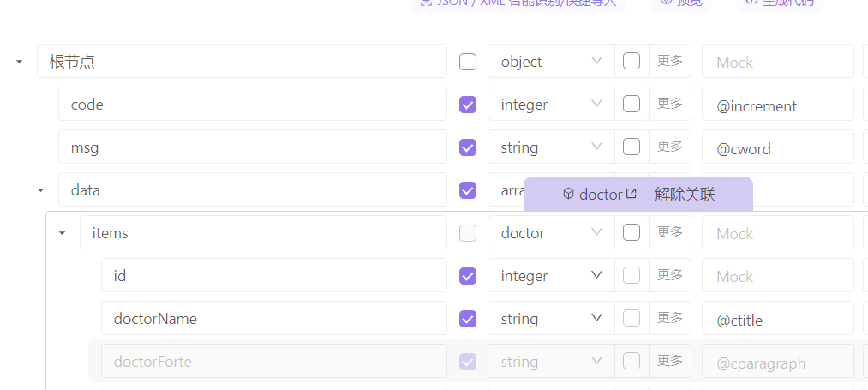Uncheck the required checkbox for msg
Viewport: 868px width, 390px height.
tap(468, 147)
